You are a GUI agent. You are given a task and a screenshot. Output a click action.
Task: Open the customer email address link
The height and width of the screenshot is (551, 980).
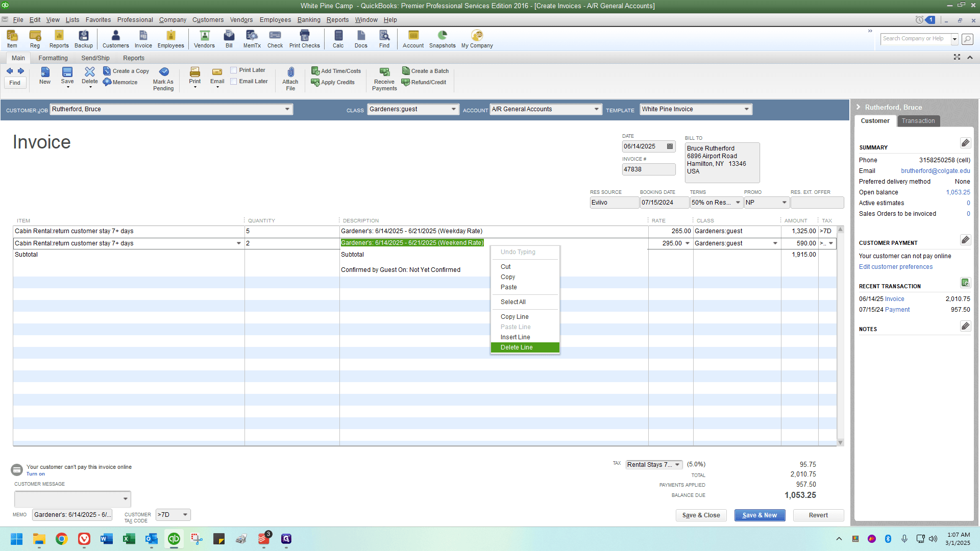pyautogui.click(x=935, y=171)
